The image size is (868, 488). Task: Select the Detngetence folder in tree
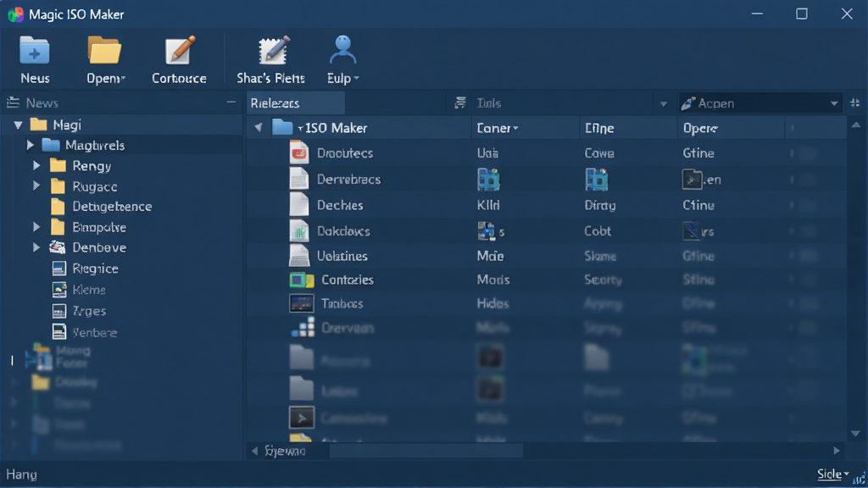[102, 207]
